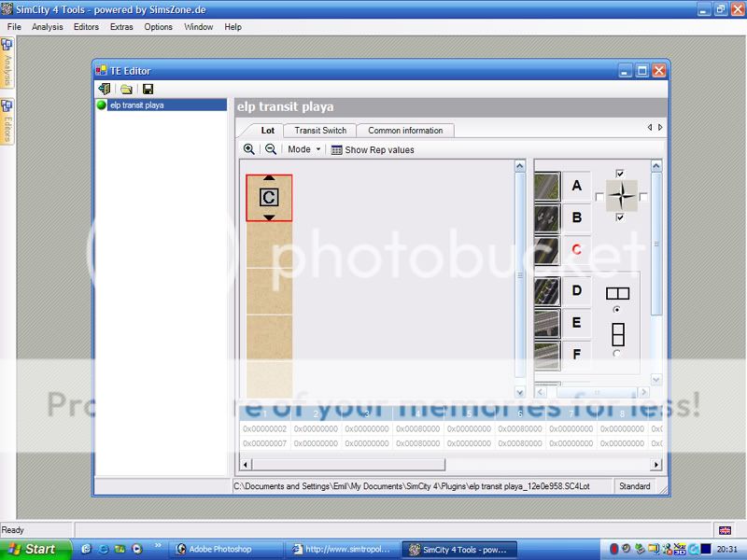The height and width of the screenshot is (560, 747).
Task: Open the Extras menu
Action: point(121,27)
